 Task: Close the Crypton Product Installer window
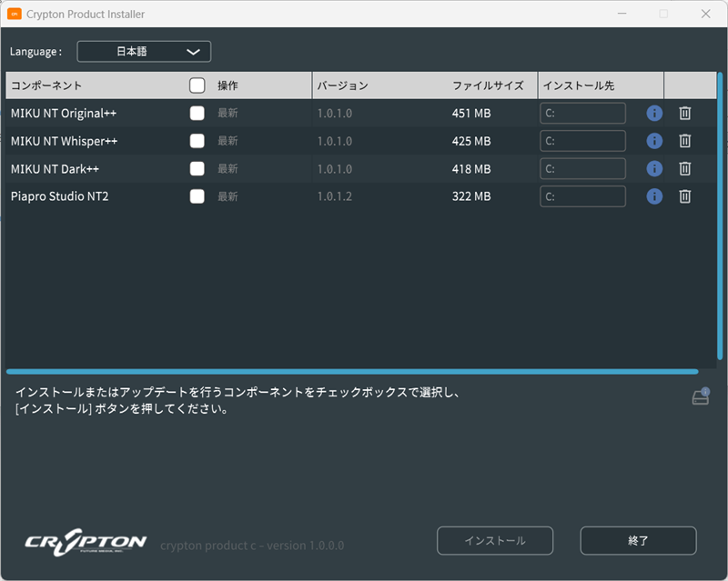pos(706,14)
